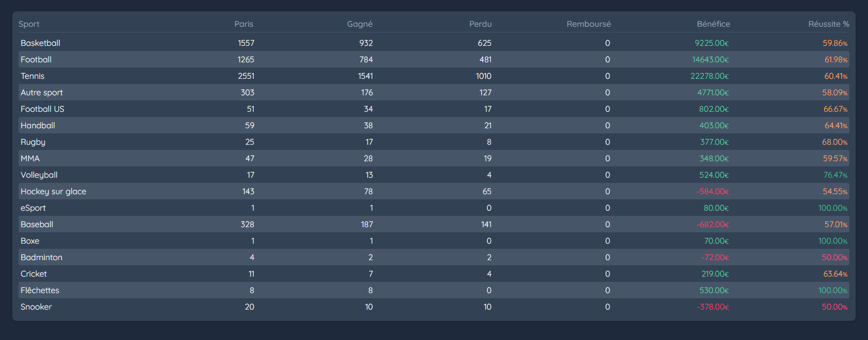Click the 14643.00€ Football profit value
The image size is (868, 340).
(x=710, y=60)
